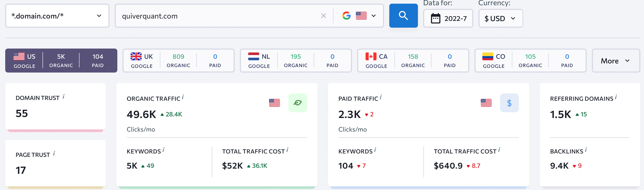Click the 9.4K backlinks value
The image size is (644, 190).
click(559, 166)
